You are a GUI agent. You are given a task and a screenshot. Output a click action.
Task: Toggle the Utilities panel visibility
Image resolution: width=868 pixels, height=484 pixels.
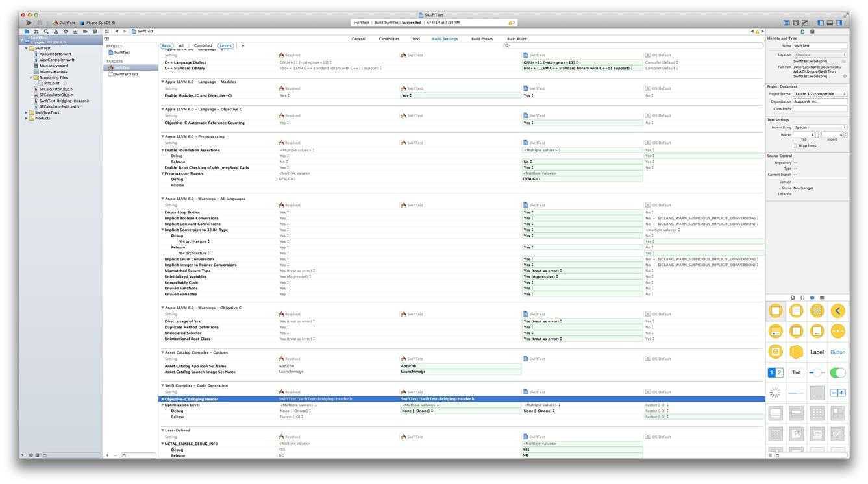tap(839, 23)
